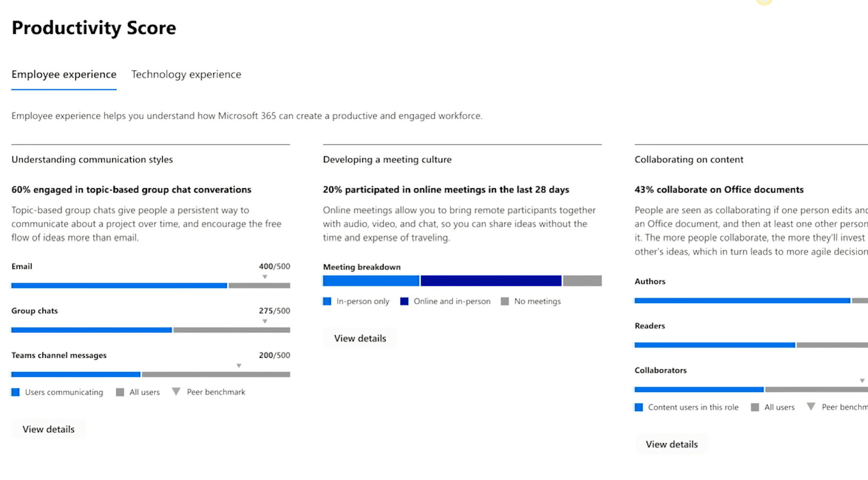Click the Teams channel messages benchmark marker
The image size is (868, 480).
tap(239, 366)
